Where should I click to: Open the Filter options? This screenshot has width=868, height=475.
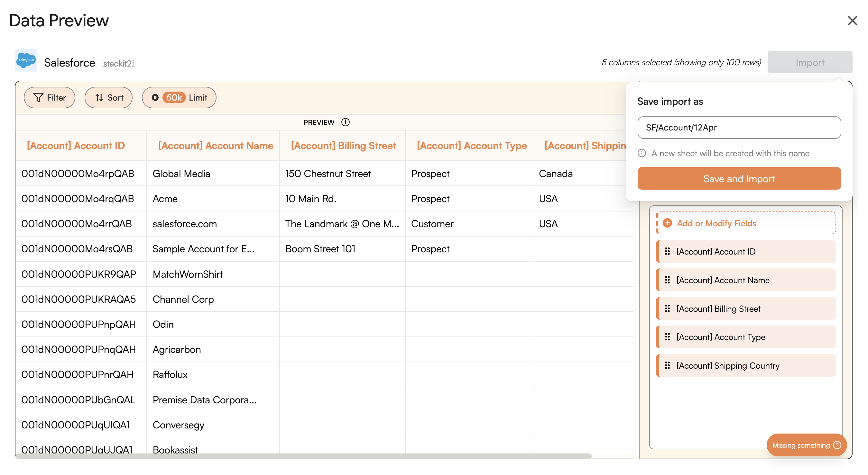point(50,98)
